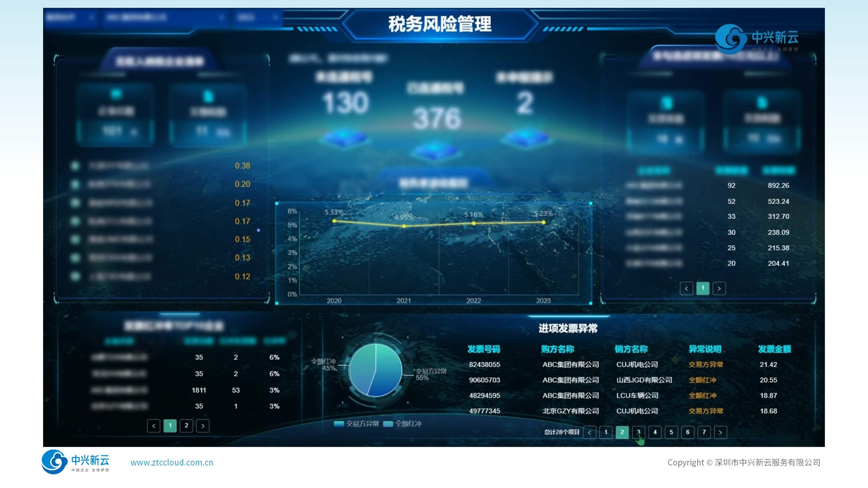
Task: Click buyer 北京GZY有限公司
Action: (571, 411)
